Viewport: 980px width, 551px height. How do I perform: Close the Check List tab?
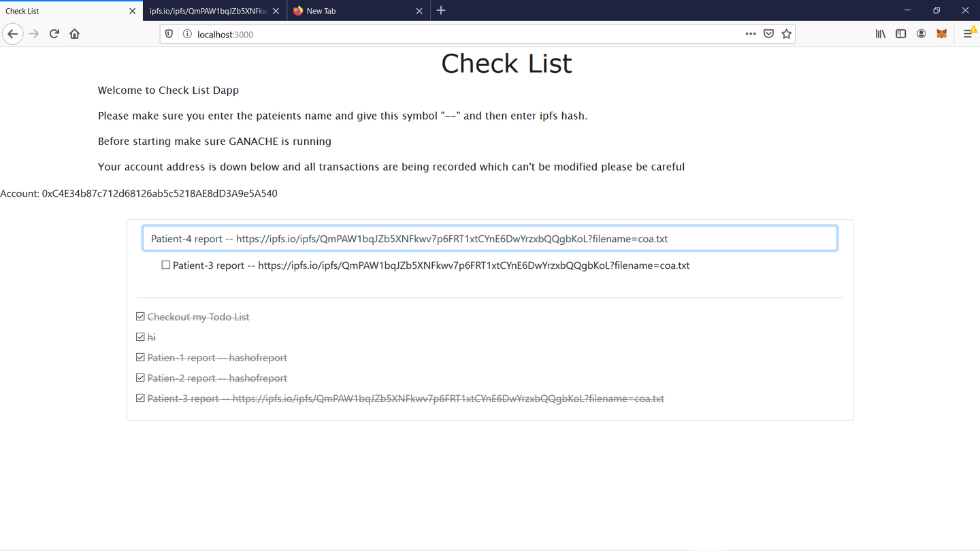pyautogui.click(x=132, y=11)
